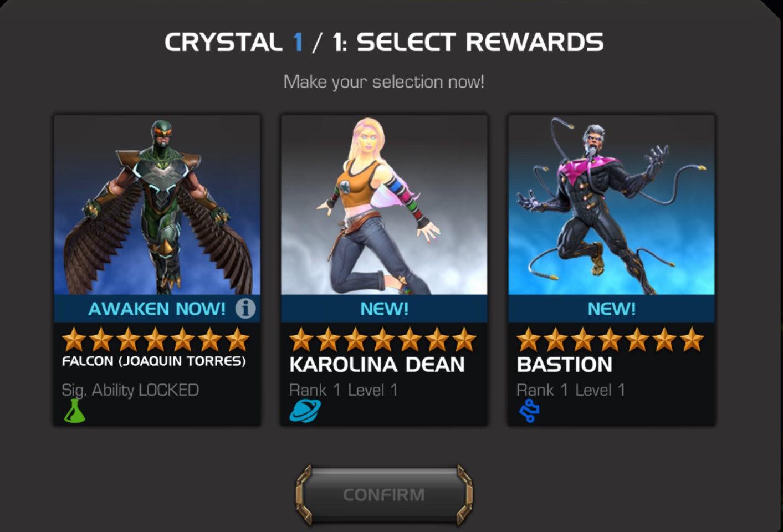Click the Sig. Ability LOCKED text
The image size is (783, 532).
(130, 390)
